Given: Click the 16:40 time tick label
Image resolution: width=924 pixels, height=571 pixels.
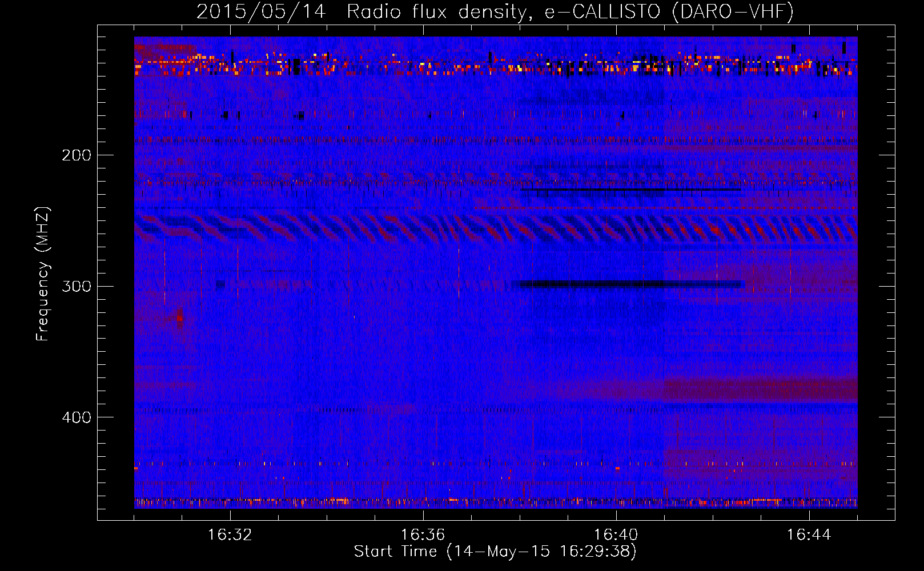Looking at the screenshot, I should coord(616,534).
